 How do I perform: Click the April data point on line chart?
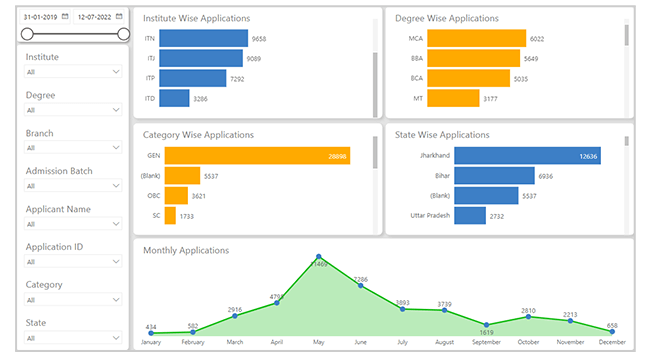[276, 303]
